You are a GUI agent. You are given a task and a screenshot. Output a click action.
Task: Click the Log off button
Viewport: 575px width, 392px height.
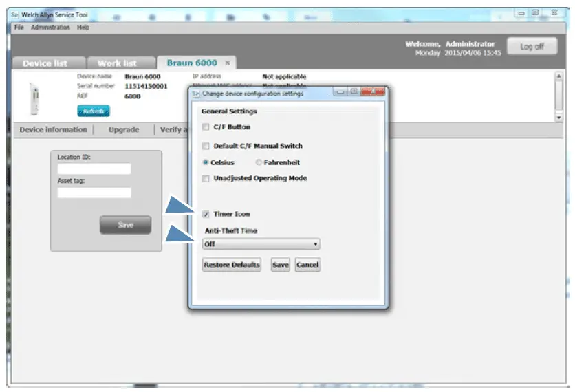(x=532, y=46)
